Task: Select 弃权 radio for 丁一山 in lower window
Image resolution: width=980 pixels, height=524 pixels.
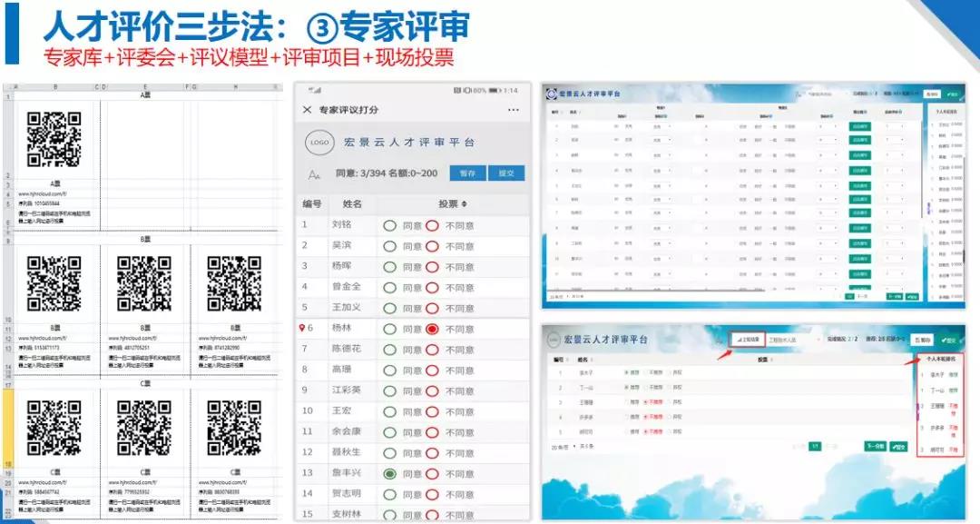Action: pyautogui.click(x=670, y=388)
